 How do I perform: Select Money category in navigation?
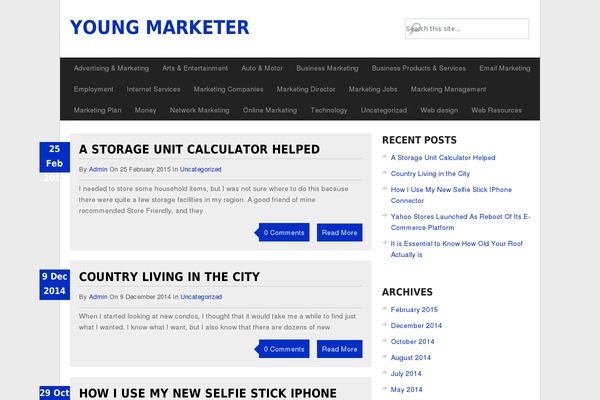[145, 110]
